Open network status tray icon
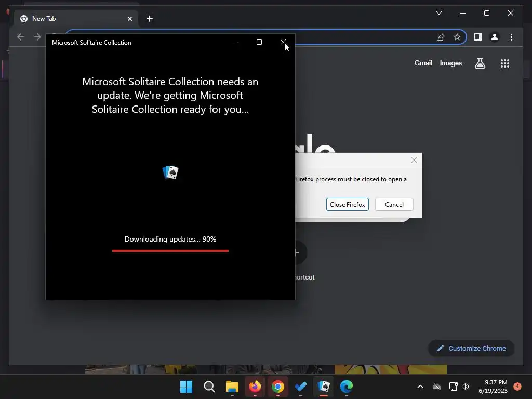 tap(453, 387)
